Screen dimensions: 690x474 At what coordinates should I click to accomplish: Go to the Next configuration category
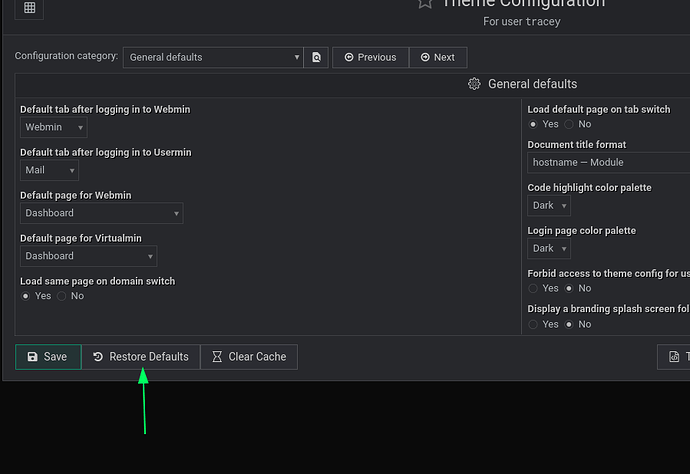point(438,58)
